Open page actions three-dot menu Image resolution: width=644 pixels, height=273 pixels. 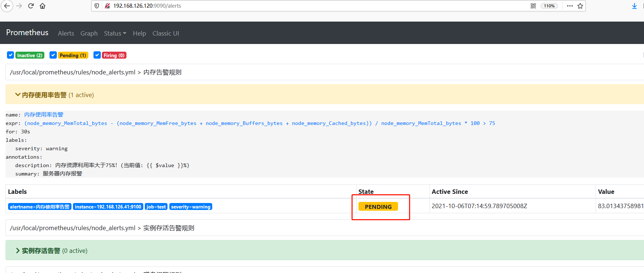click(x=570, y=6)
